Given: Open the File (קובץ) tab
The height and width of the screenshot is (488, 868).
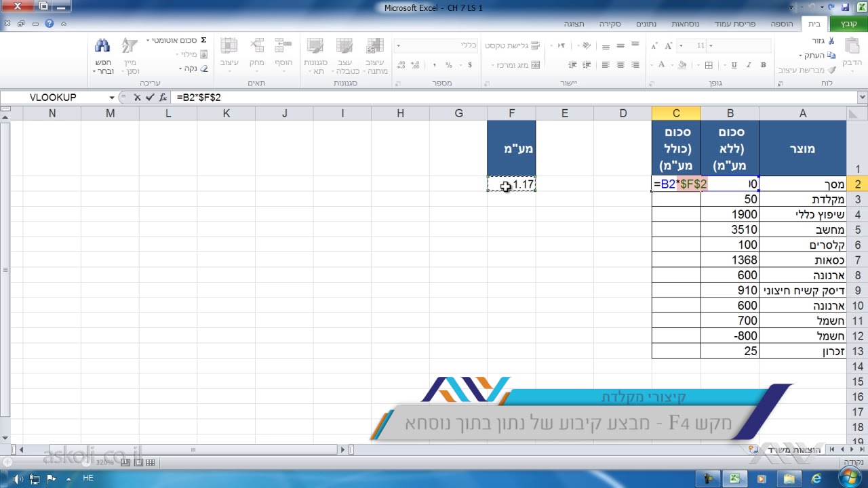Looking at the screenshot, I should pyautogui.click(x=849, y=24).
